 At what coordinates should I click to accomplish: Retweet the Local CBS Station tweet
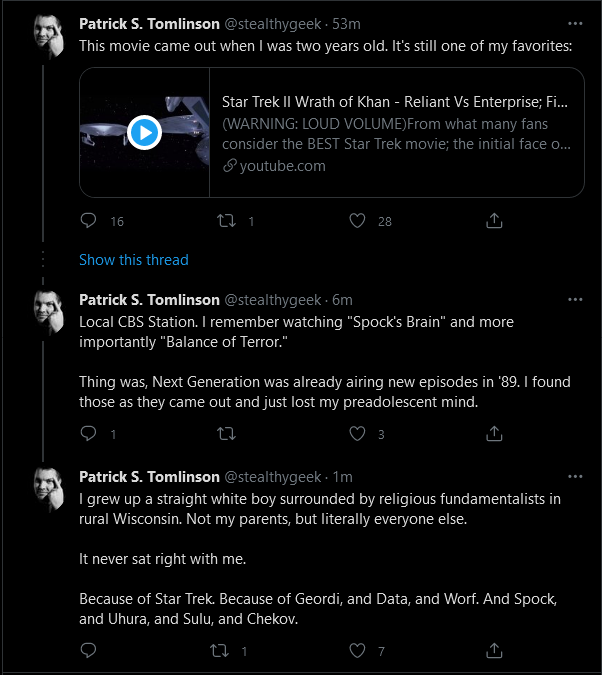coord(226,433)
